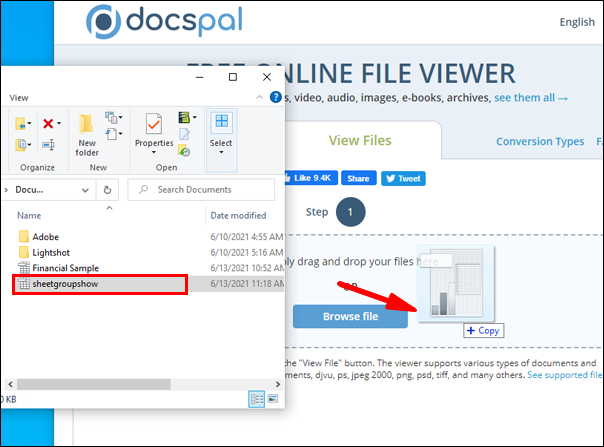Open the Delete dropdown arrow

59,123
